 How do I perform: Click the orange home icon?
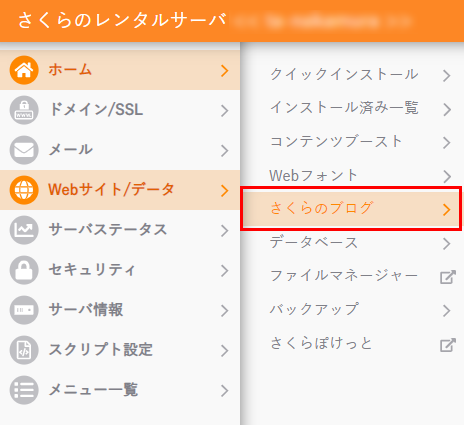coord(24,70)
